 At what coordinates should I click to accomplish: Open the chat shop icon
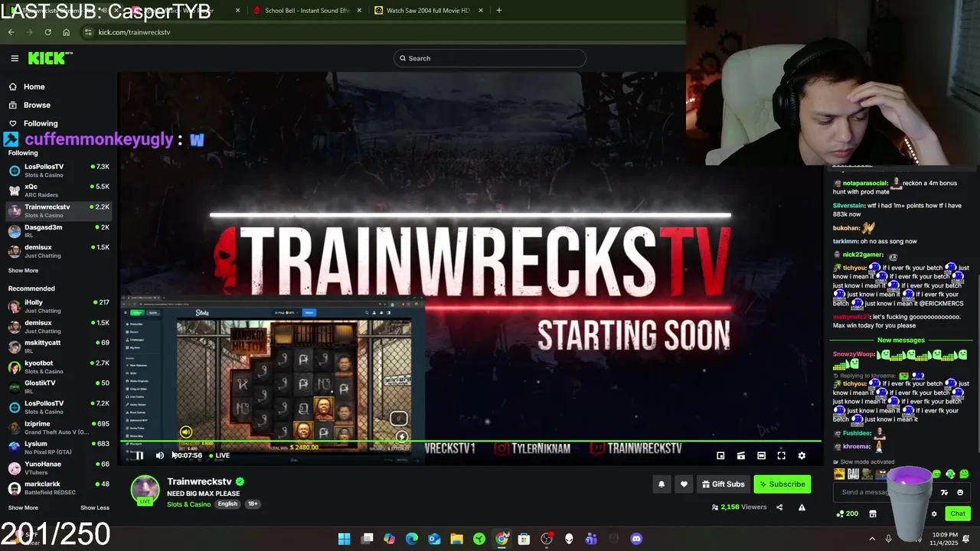pyautogui.click(x=872, y=514)
